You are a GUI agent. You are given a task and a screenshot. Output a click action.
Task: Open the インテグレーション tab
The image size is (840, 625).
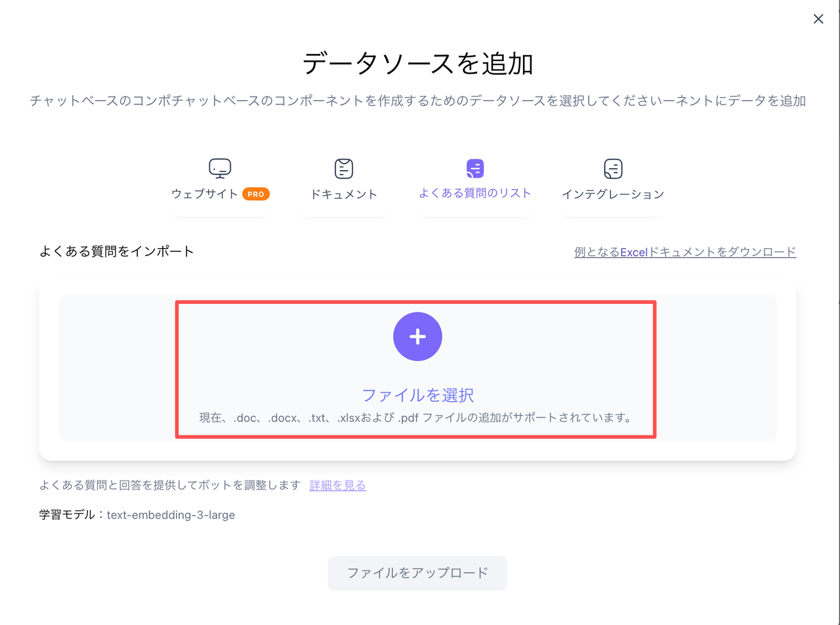pos(613,194)
